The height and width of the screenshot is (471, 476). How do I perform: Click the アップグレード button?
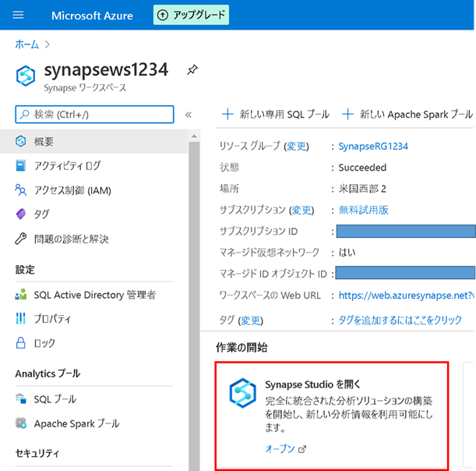point(191,15)
